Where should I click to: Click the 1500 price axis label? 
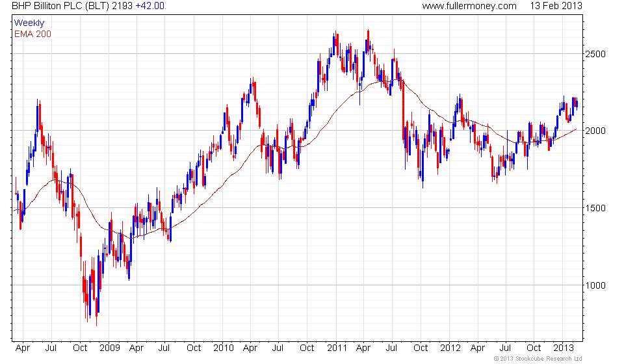(595, 208)
